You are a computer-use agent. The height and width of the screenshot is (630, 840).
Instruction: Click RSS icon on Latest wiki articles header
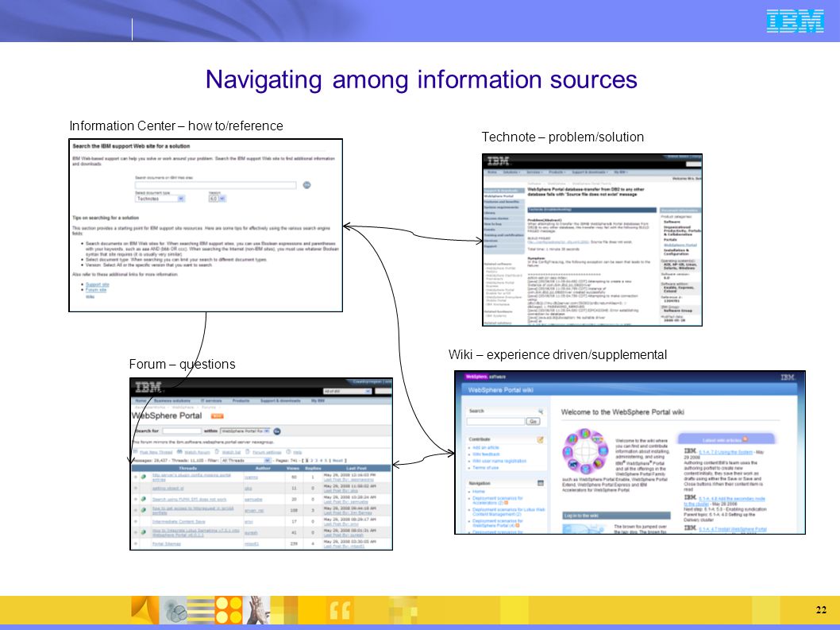pos(746,439)
